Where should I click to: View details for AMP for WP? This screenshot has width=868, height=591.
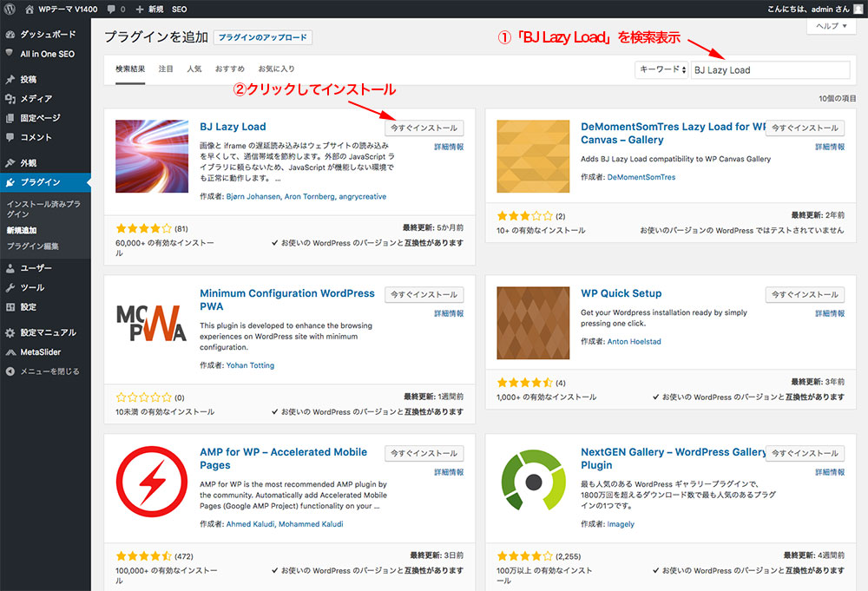(x=449, y=472)
